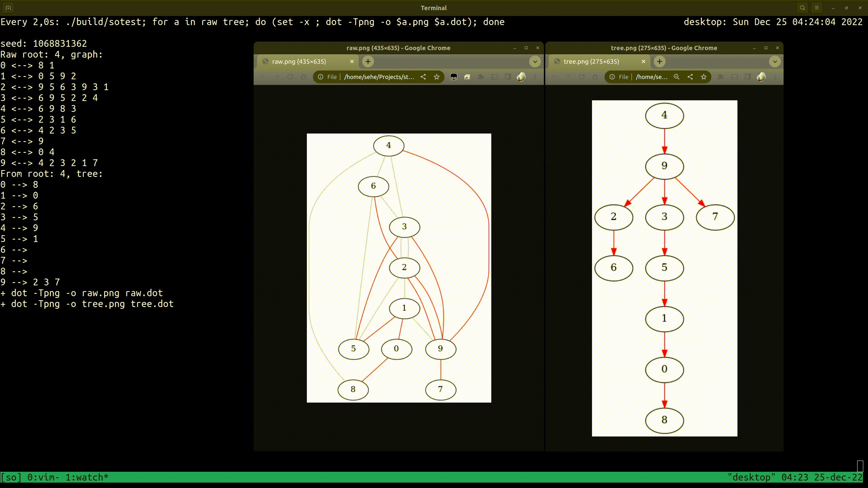Image resolution: width=868 pixels, height=488 pixels.
Task: Expand tab search dropdown in tree.png window
Action: tap(775, 61)
